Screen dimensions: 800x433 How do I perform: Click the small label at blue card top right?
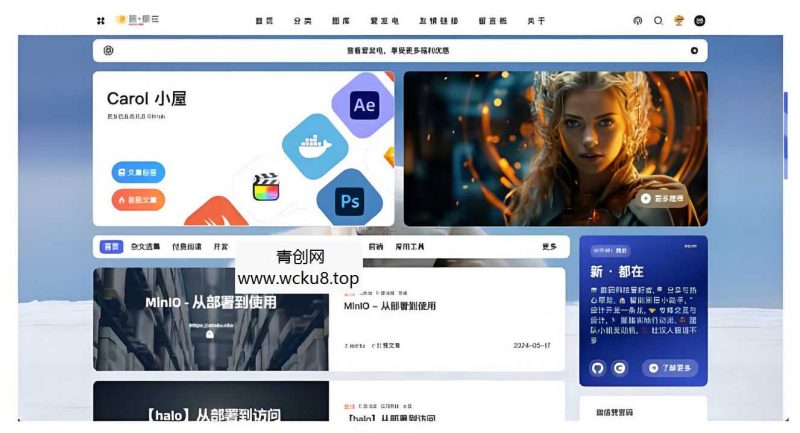coord(690,246)
